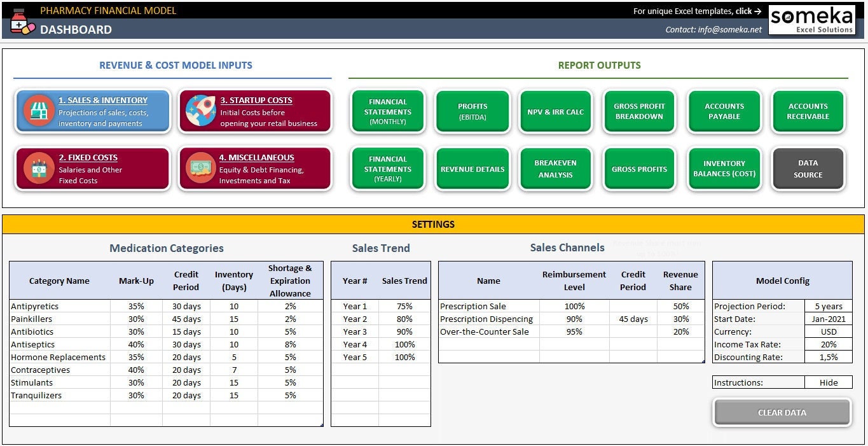This screenshot has height=446, width=868.
Task: Open Breakeven Analysis report
Action: [x=556, y=169]
